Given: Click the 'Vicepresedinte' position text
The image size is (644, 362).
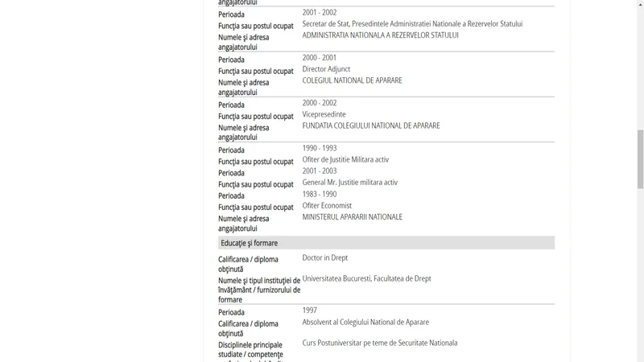Looking at the screenshot, I should click(x=324, y=114).
